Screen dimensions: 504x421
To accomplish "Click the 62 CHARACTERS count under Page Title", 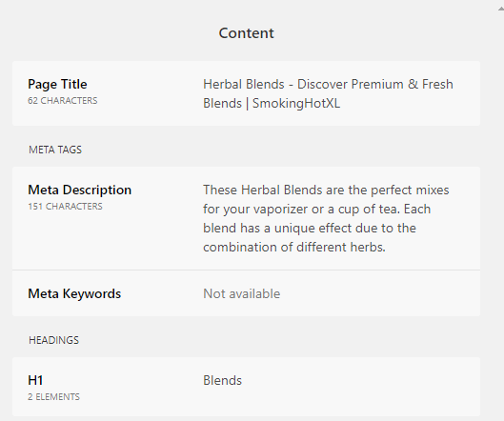I will click(x=63, y=101).
